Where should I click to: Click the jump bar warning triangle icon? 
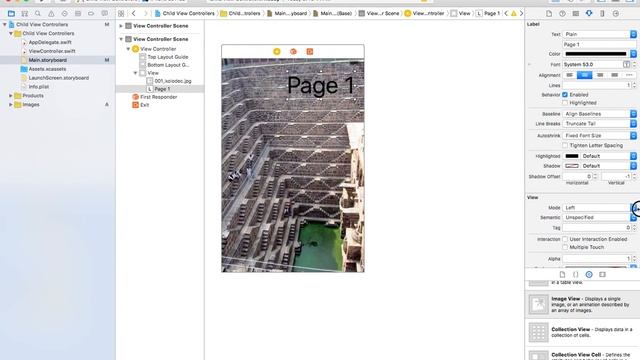click(513, 13)
